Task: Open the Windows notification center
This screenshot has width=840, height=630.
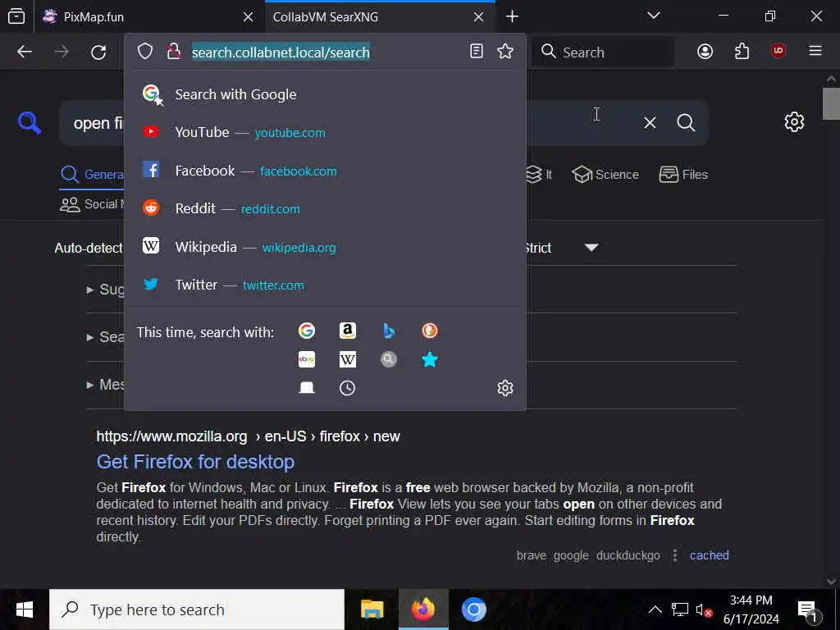Action: click(x=808, y=609)
